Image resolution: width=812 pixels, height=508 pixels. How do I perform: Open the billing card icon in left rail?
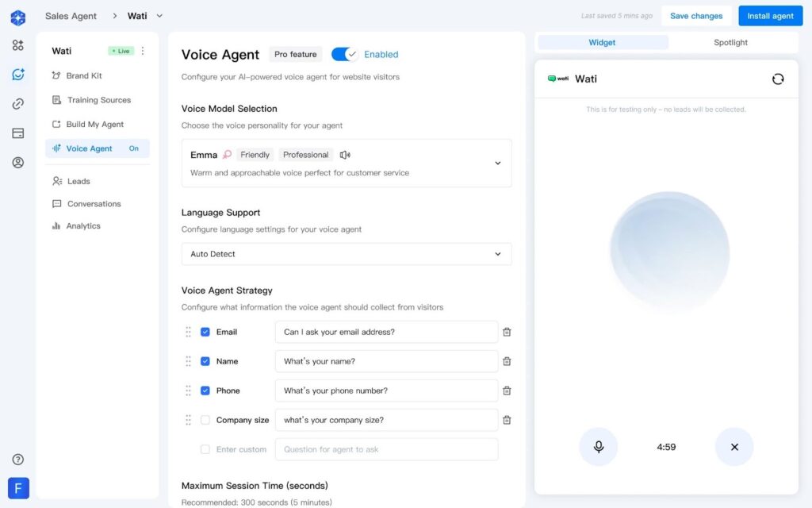click(18, 133)
